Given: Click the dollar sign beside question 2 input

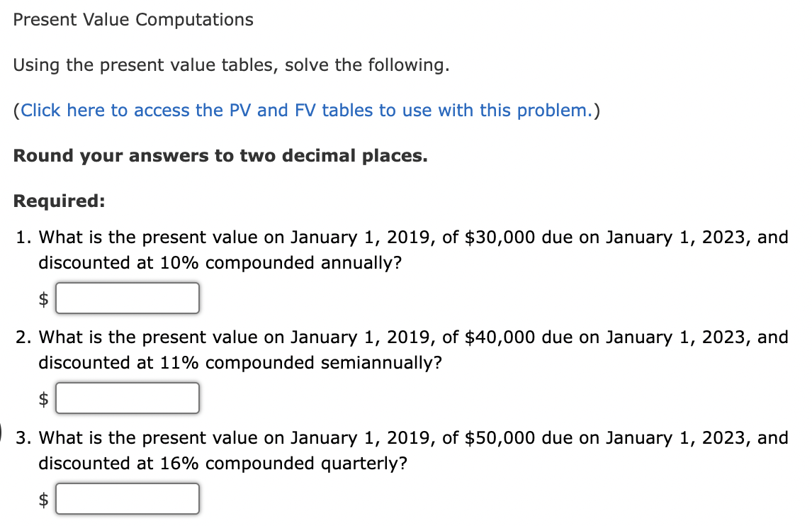Looking at the screenshot, I should click(45, 398).
